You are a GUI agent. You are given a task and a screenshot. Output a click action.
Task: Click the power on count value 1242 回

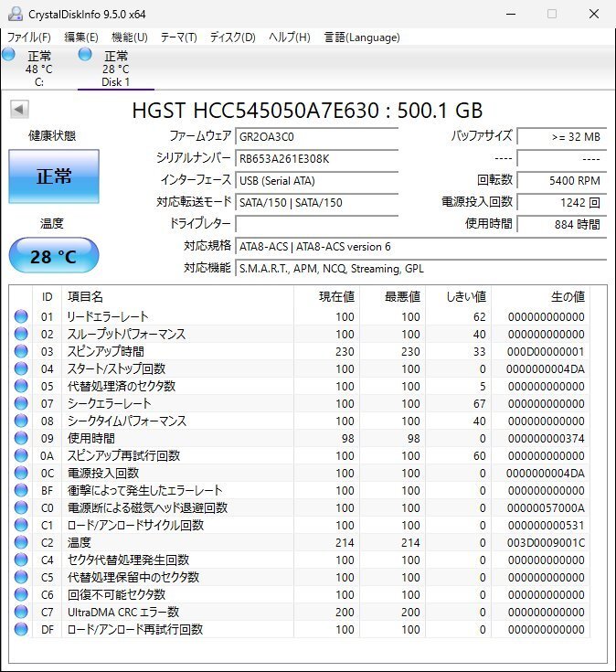(562, 202)
